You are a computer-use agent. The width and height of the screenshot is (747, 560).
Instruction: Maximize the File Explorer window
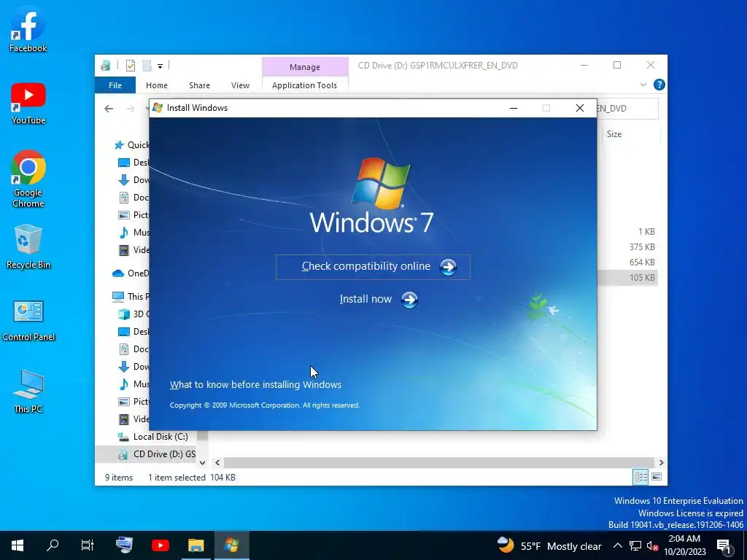pos(617,65)
